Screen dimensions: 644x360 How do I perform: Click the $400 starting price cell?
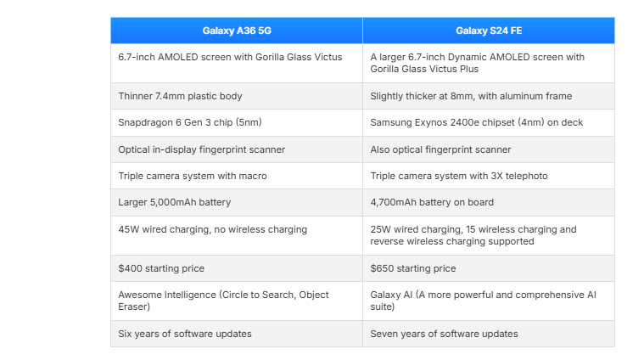(x=237, y=268)
